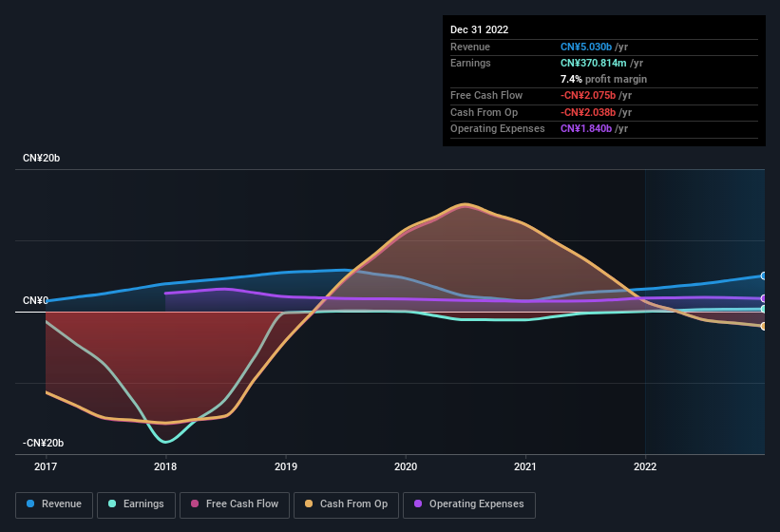The height and width of the screenshot is (532, 780).
Task: Click the 2019 x-axis label
Action: pos(286,466)
